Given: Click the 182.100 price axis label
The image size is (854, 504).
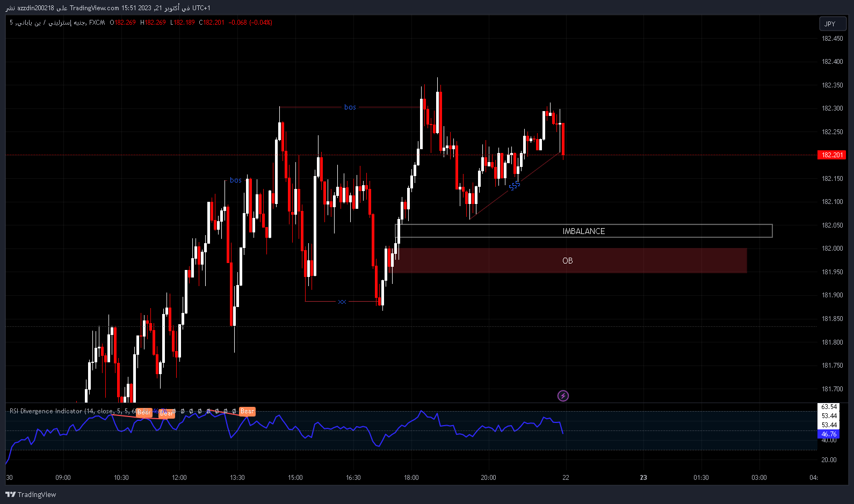Looking at the screenshot, I should [x=833, y=202].
